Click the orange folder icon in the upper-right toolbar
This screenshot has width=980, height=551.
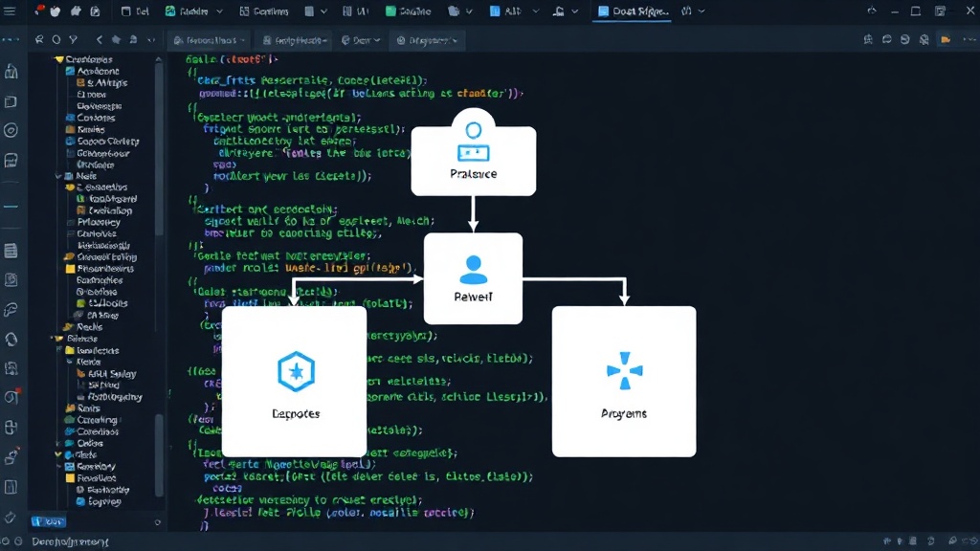coord(946,40)
